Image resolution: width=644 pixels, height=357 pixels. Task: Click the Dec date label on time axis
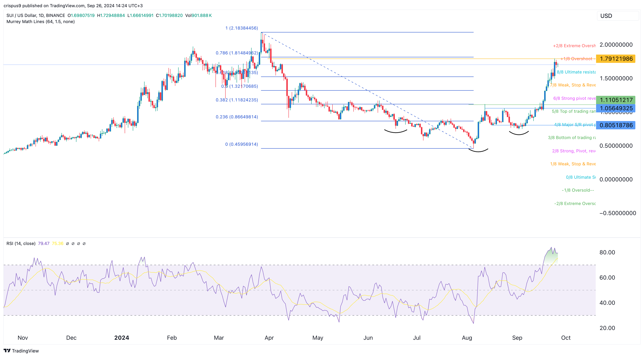pos(71,338)
